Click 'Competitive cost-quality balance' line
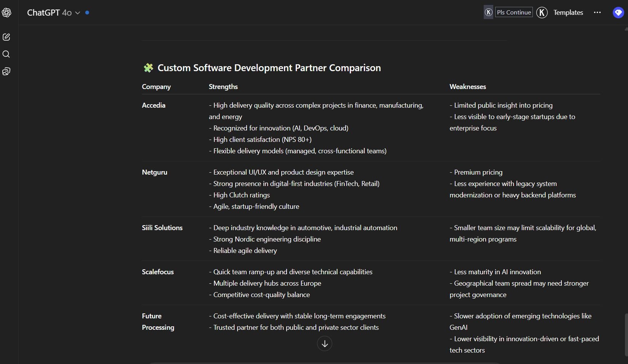This screenshot has height=364, width=628. 259,295
